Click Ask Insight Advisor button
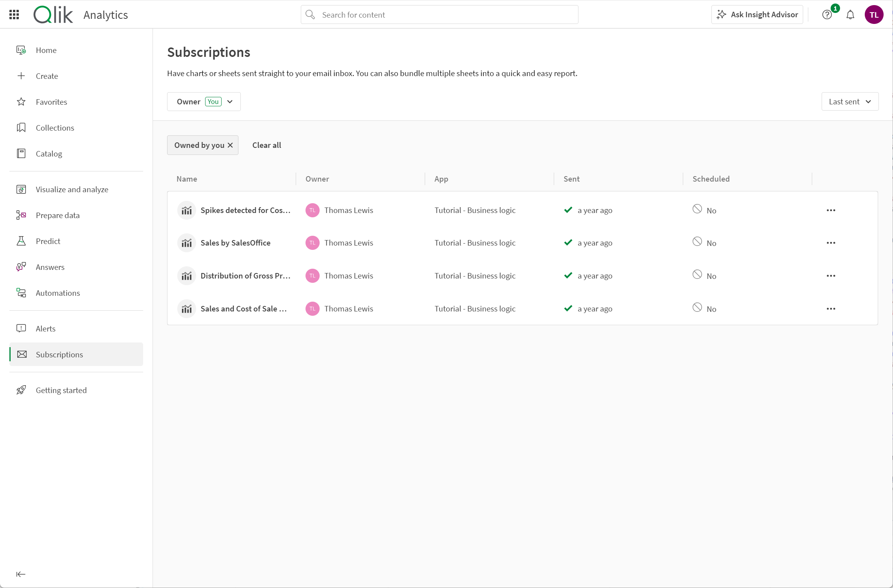The height and width of the screenshot is (588, 893). (x=757, y=15)
